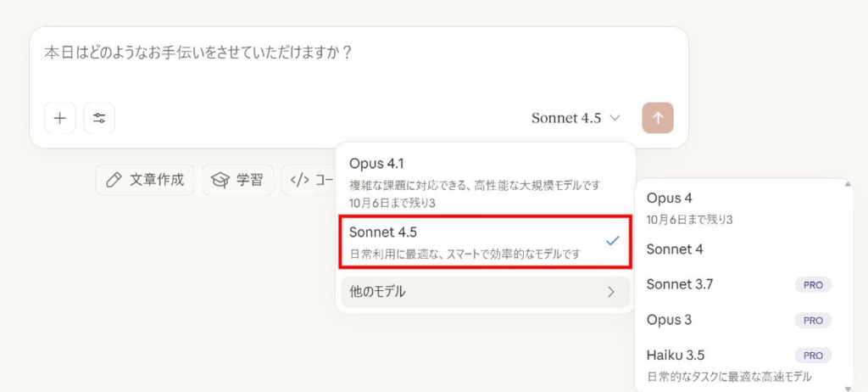Click the PRO badge next to Sonnet 3.7
Viewport: 868px width, 392px height.
click(813, 285)
